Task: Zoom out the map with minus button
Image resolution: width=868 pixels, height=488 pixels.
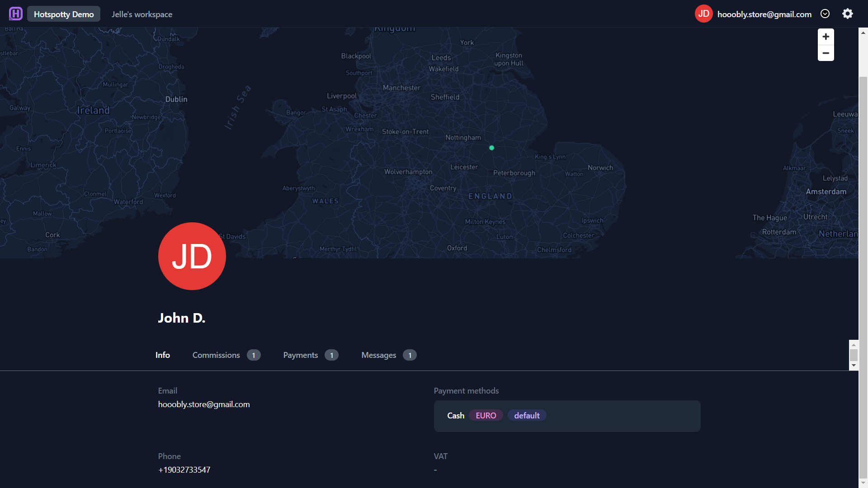Action: click(x=826, y=53)
